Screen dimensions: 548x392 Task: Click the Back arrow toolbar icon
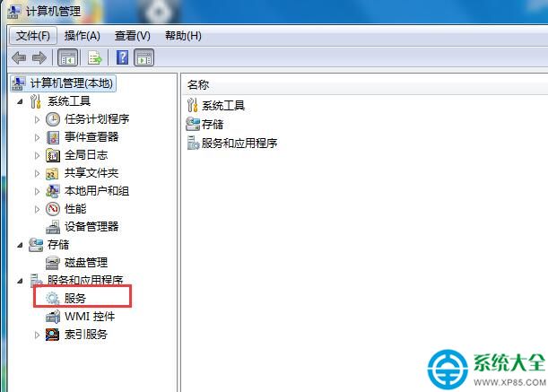19,57
